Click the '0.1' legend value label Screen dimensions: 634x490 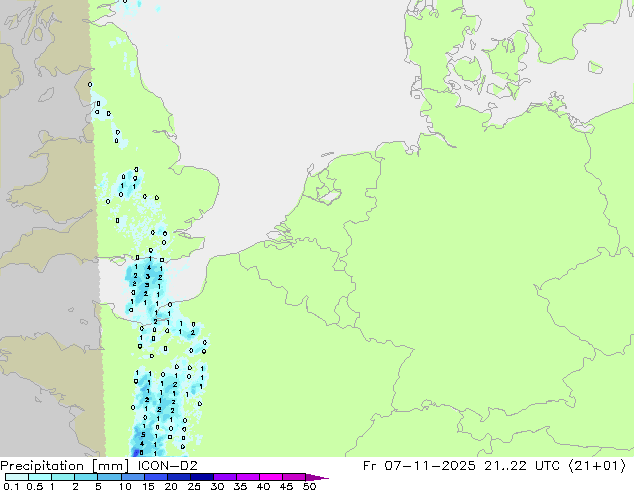(x=11, y=486)
